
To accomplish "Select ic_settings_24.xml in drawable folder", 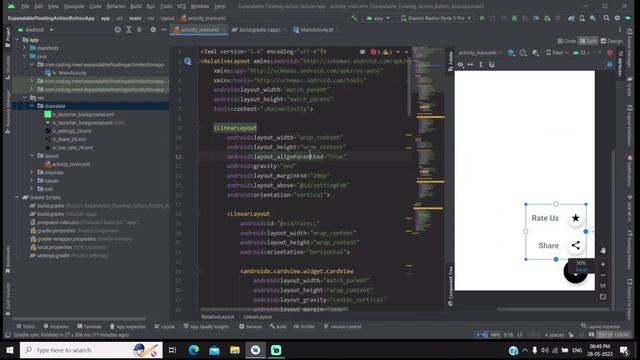I will (x=68, y=131).
